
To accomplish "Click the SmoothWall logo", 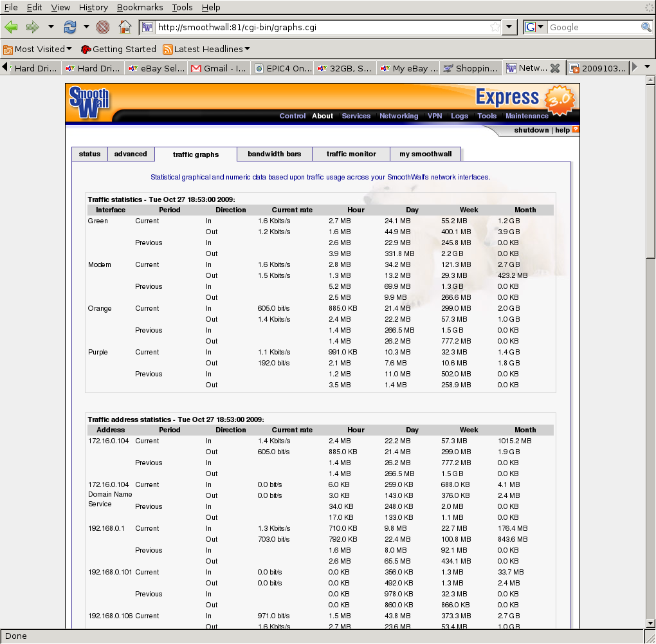I will point(89,103).
